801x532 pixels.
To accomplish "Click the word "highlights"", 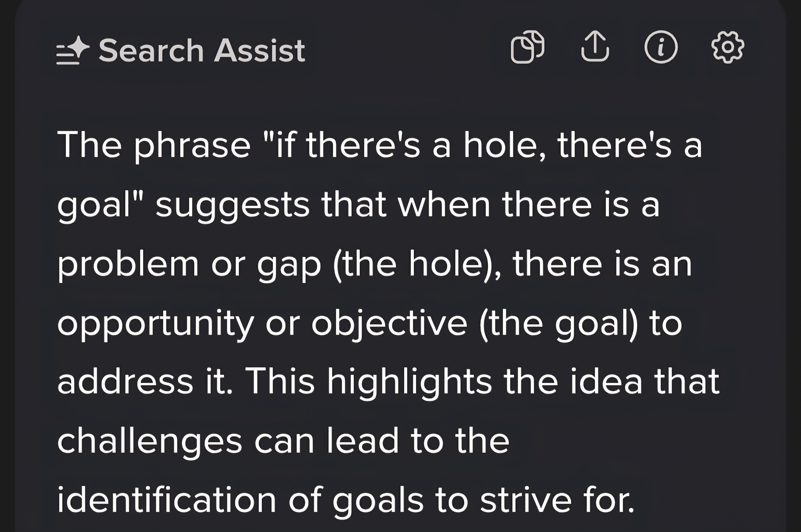I will (409, 382).
